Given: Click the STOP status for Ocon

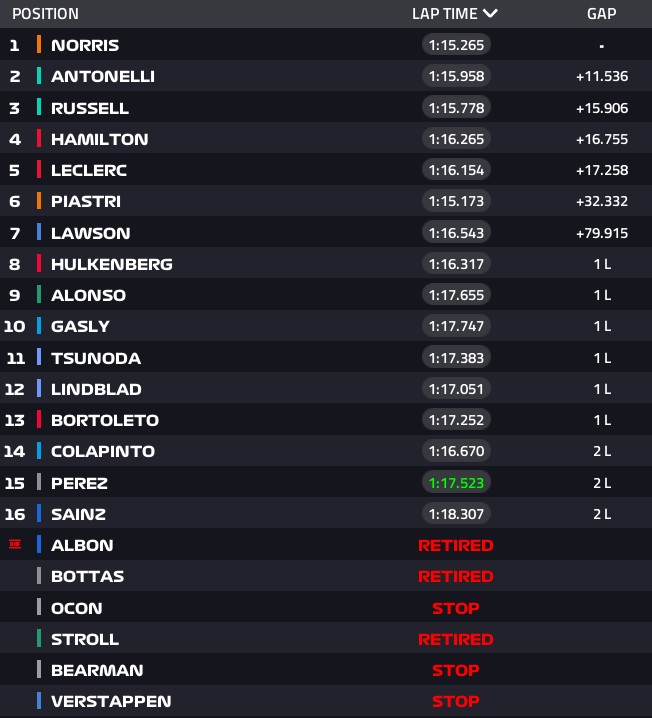Looking at the screenshot, I should [456, 608].
